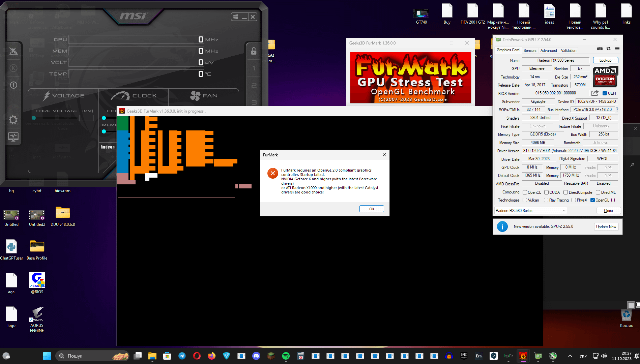Show hidden system tray icons chevron
Screen dimensions: 640x364
pos(570,356)
